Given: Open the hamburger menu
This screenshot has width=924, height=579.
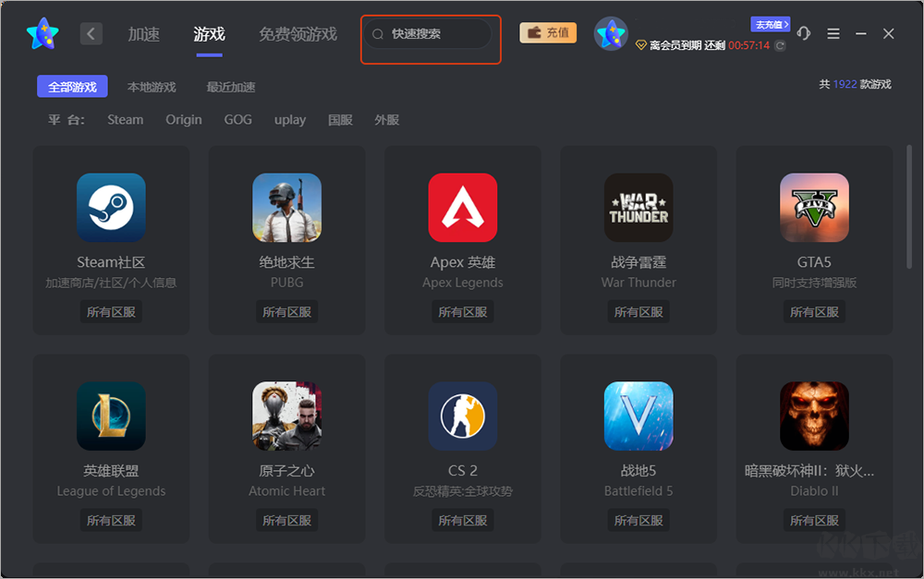Looking at the screenshot, I should click(x=833, y=33).
